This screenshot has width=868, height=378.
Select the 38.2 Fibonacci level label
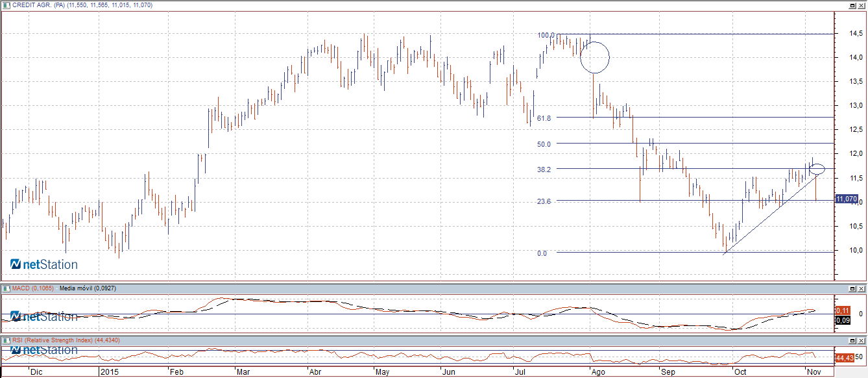(544, 169)
